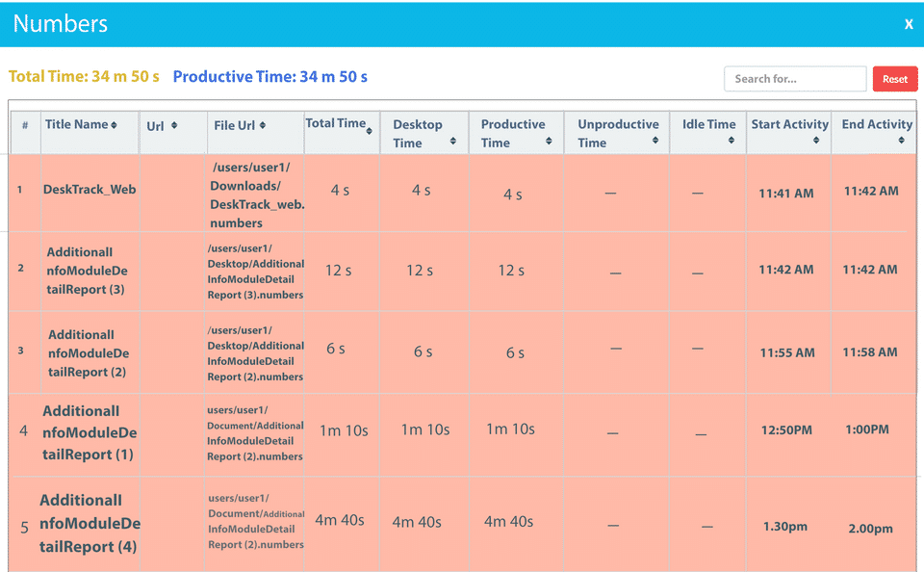Click the Report (3).numbers file path
Image resolution: width=924 pixels, height=572 pixels.
(255, 272)
